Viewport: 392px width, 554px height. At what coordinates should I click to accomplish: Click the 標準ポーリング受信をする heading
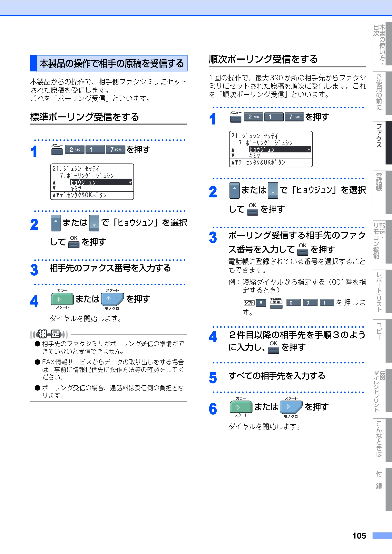pyautogui.click(x=84, y=117)
